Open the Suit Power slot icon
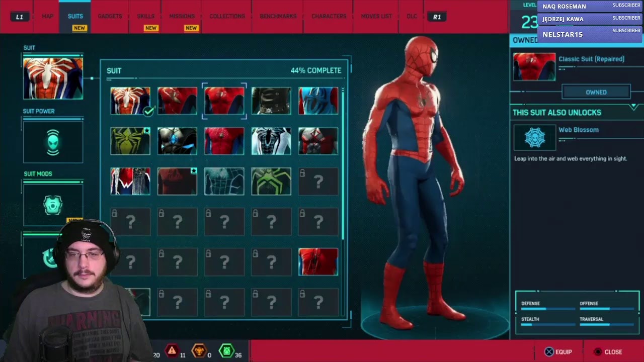 [x=53, y=142]
